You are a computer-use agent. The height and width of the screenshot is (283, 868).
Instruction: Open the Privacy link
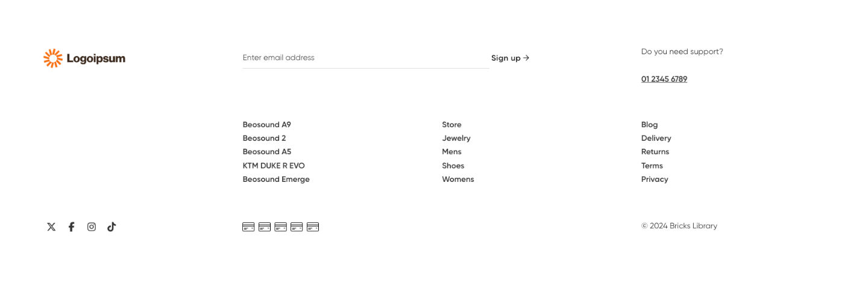tap(655, 179)
